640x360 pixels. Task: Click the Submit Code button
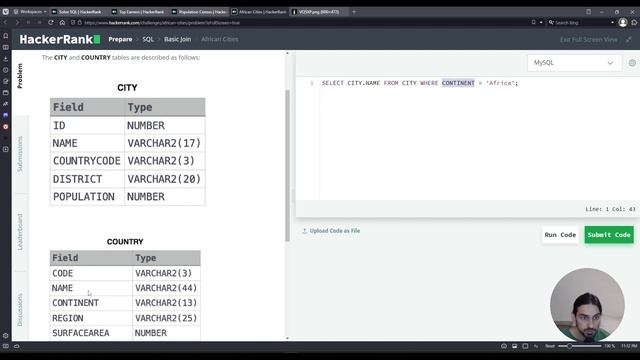click(609, 235)
